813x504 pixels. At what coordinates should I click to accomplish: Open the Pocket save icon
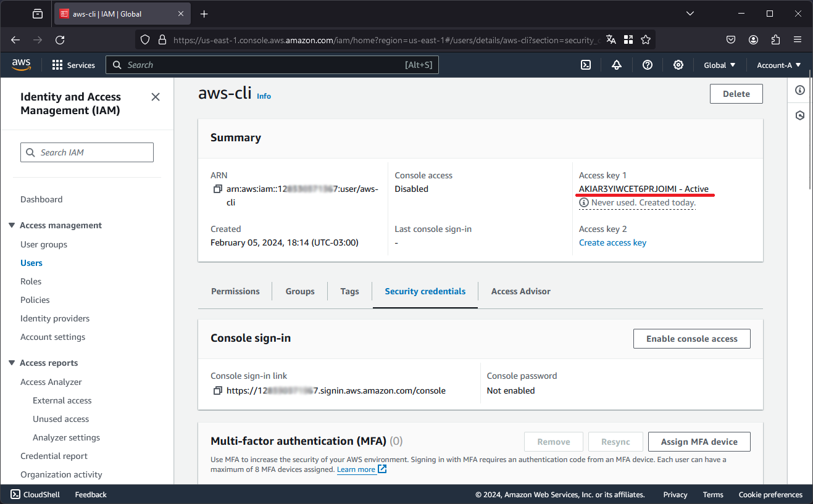pos(731,39)
